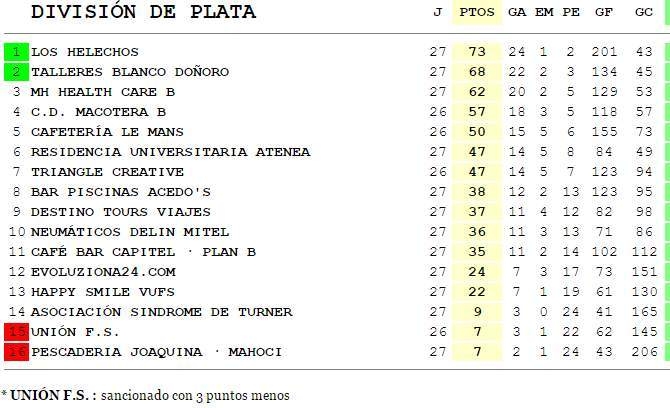The width and height of the screenshot is (670, 408).
Task: Click the green position 1 badge
Action: click(x=16, y=52)
